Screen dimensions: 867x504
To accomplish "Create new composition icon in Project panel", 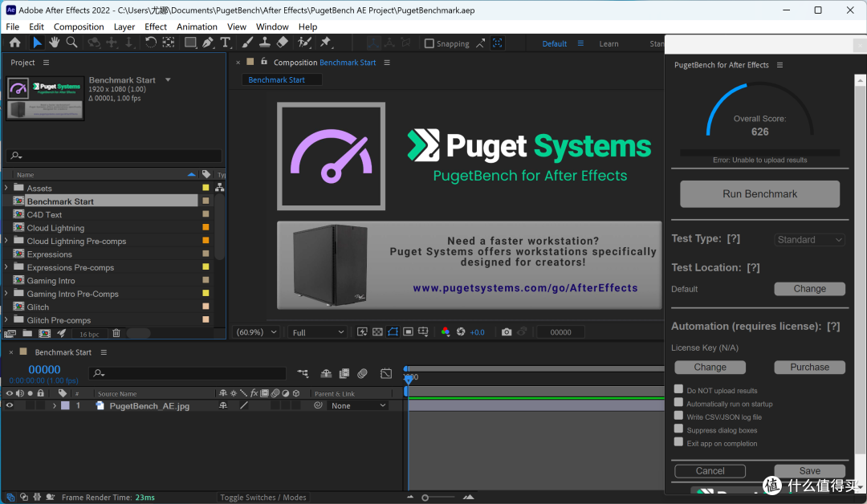I will pyautogui.click(x=45, y=333).
